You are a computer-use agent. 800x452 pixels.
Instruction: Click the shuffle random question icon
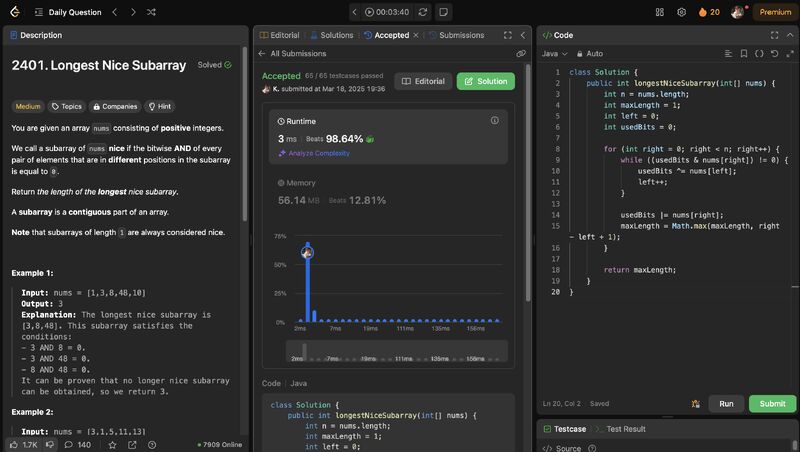pyautogui.click(x=151, y=12)
